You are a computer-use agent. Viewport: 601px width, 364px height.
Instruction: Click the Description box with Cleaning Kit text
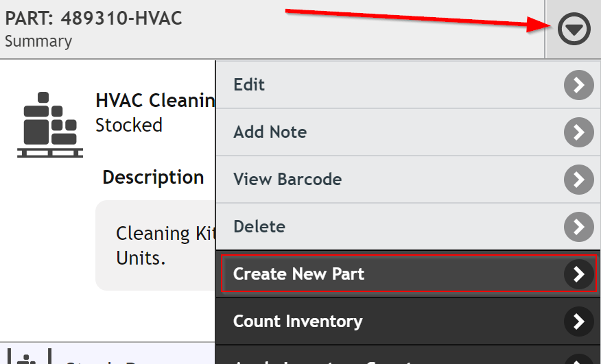coord(155,245)
